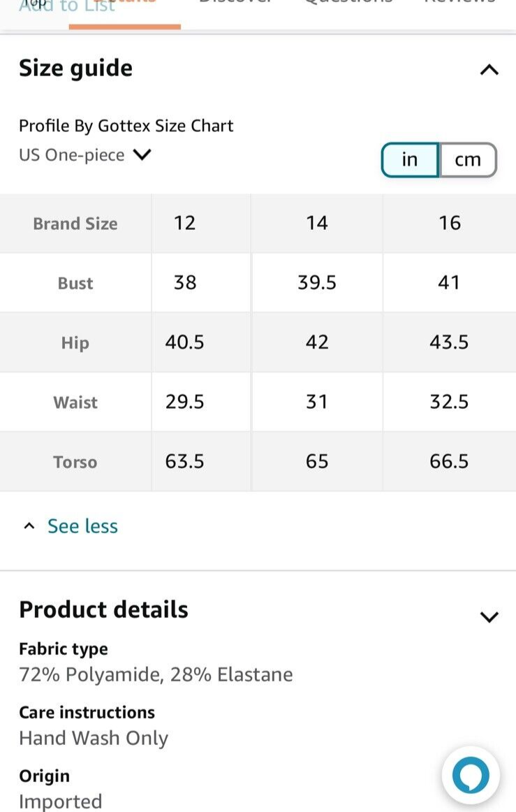Select inches unit toggle
516x812 pixels.
[410, 160]
